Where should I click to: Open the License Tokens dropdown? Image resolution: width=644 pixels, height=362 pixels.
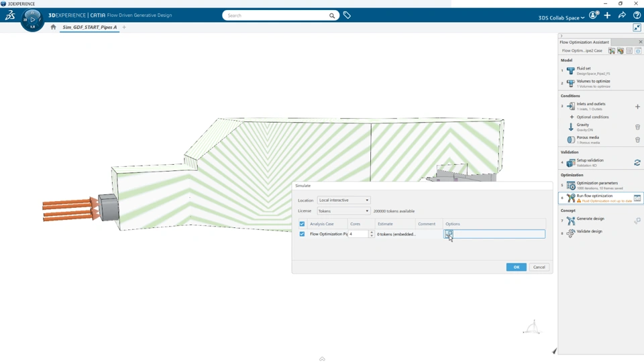[x=343, y=211]
